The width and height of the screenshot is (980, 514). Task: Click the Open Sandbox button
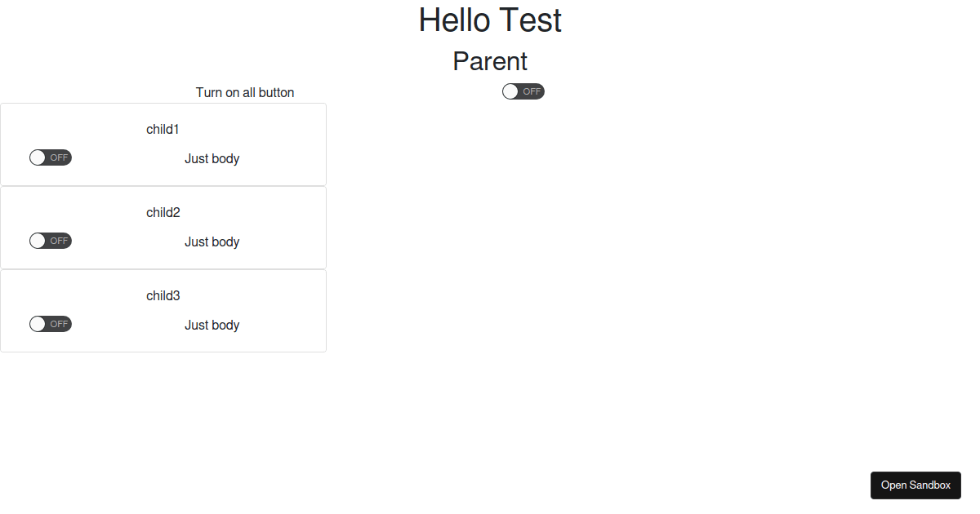[x=915, y=485]
